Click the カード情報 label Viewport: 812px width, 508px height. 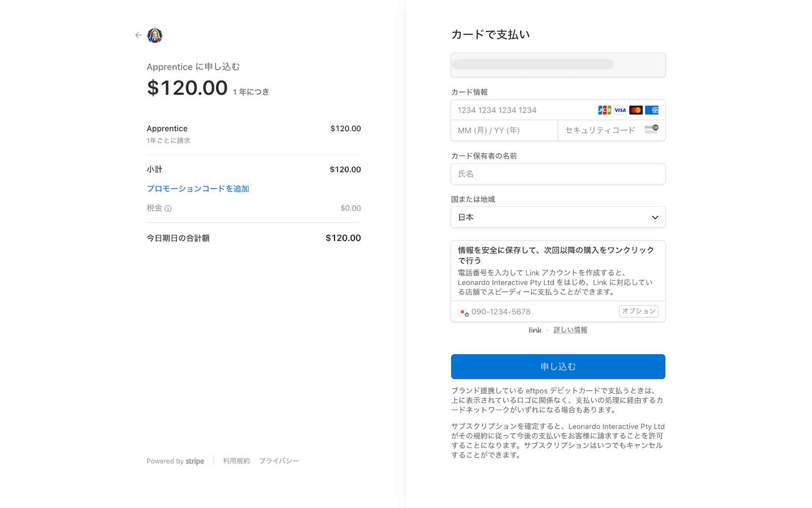coord(469,92)
